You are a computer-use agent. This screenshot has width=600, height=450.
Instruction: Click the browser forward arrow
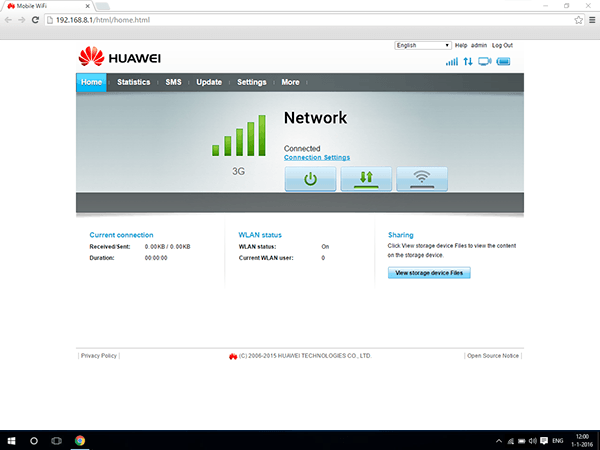[x=22, y=20]
